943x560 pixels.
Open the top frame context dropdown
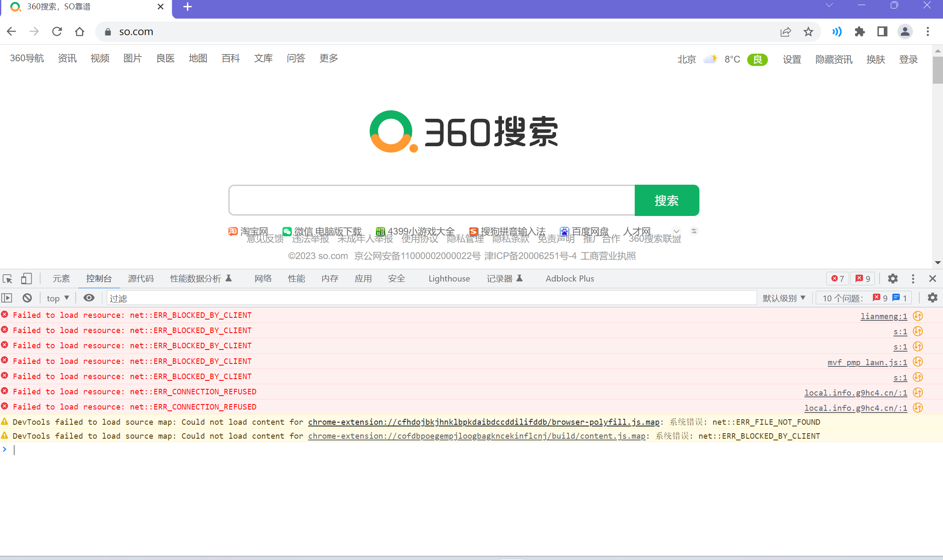[x=57, y=298]
